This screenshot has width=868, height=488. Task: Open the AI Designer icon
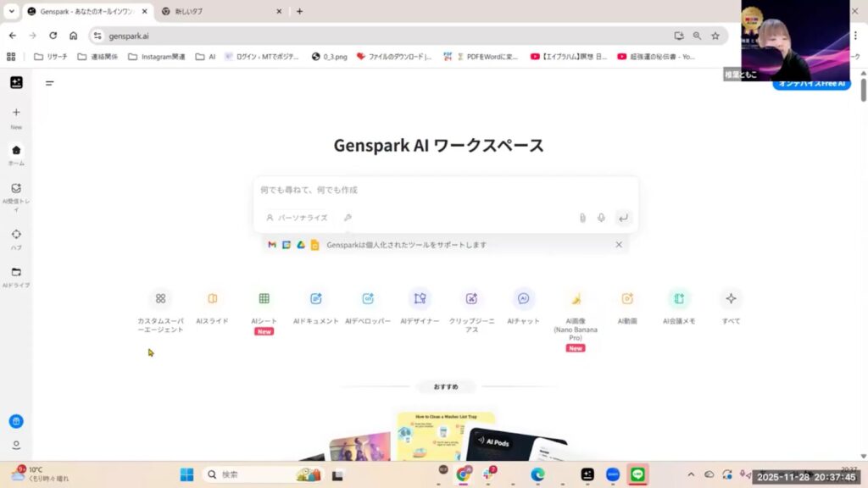pyautogui.click(x=420, y=299)
